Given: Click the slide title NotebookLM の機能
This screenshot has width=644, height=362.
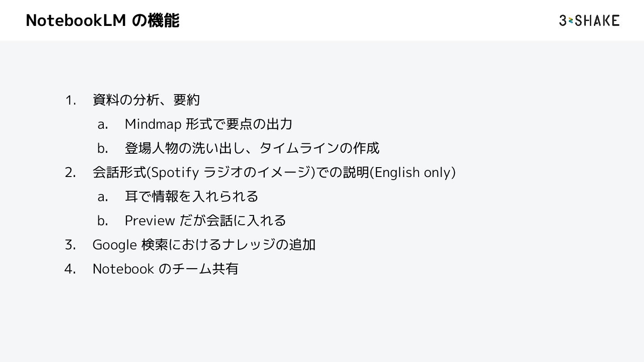Looking at the screenshot, I should 102,20.
